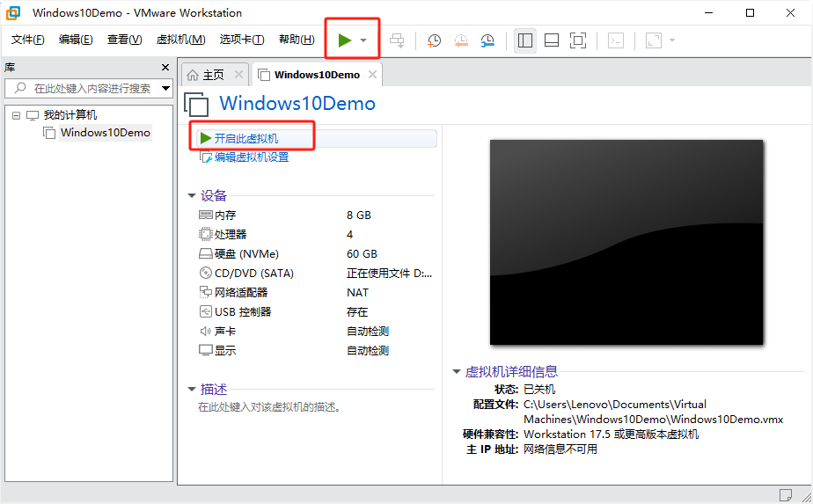Close the library panel
This screenshot has height=504, width=813.
(x=165, y=68)
